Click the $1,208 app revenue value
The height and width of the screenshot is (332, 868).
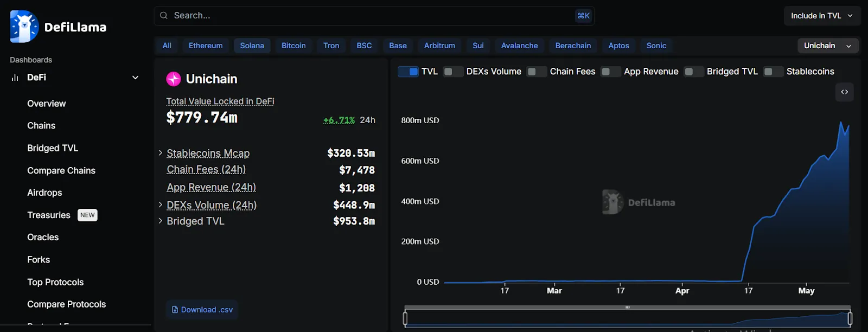(357, 188)
